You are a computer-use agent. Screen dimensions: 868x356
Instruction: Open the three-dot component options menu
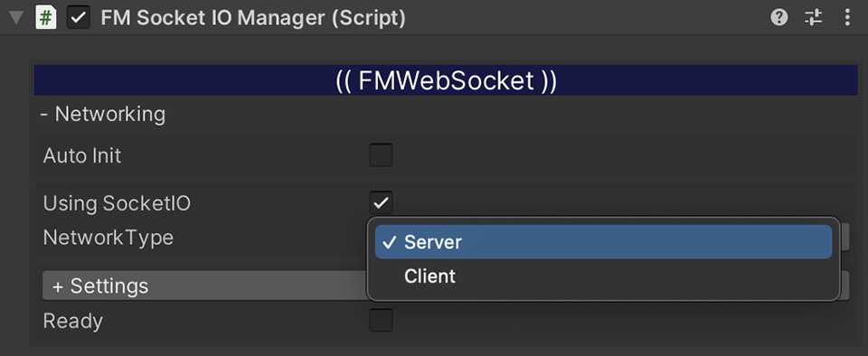pos(847,18)
